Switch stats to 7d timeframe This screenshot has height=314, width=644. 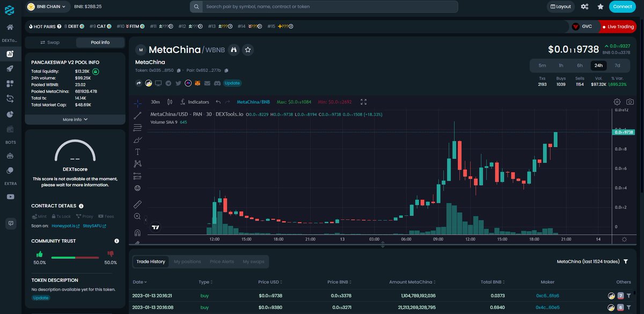click(x=617, y=65)
